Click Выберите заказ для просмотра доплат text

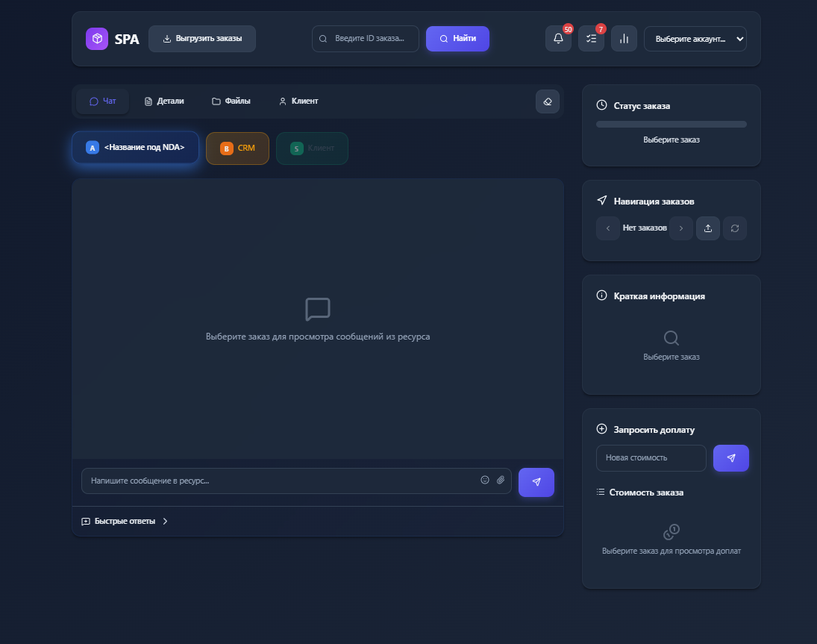coord(671,551)
